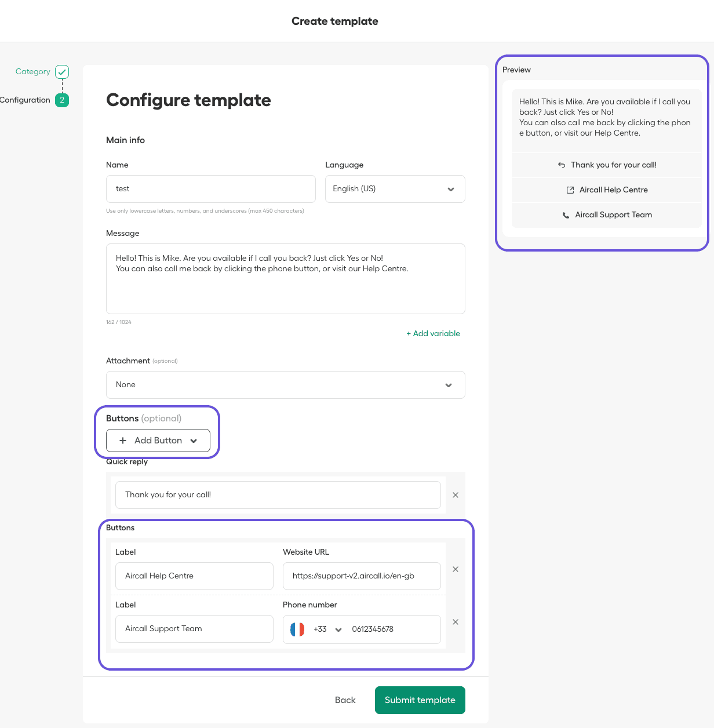Click the French flag icon in phone number field

tap(297, 629)
